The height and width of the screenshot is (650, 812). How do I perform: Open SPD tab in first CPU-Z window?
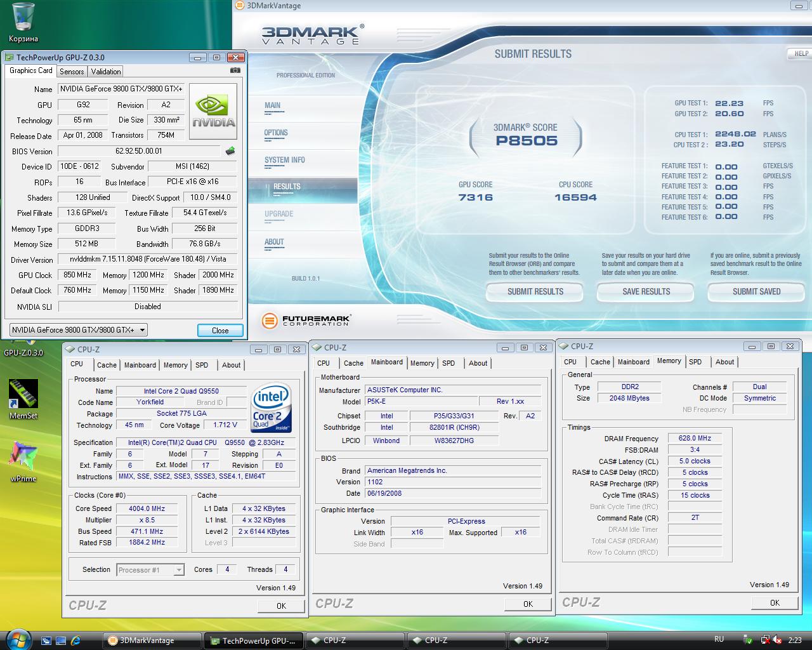click(202, 365)
